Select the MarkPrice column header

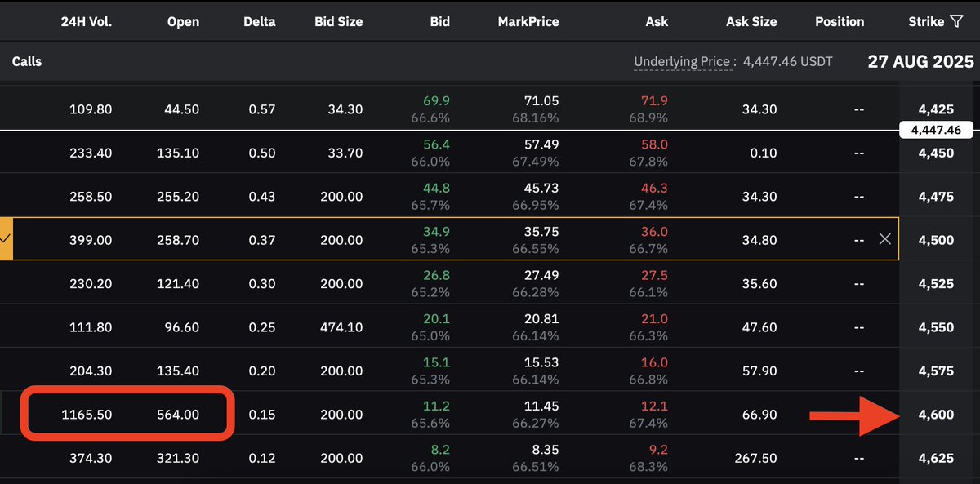[x=528, y=22]
